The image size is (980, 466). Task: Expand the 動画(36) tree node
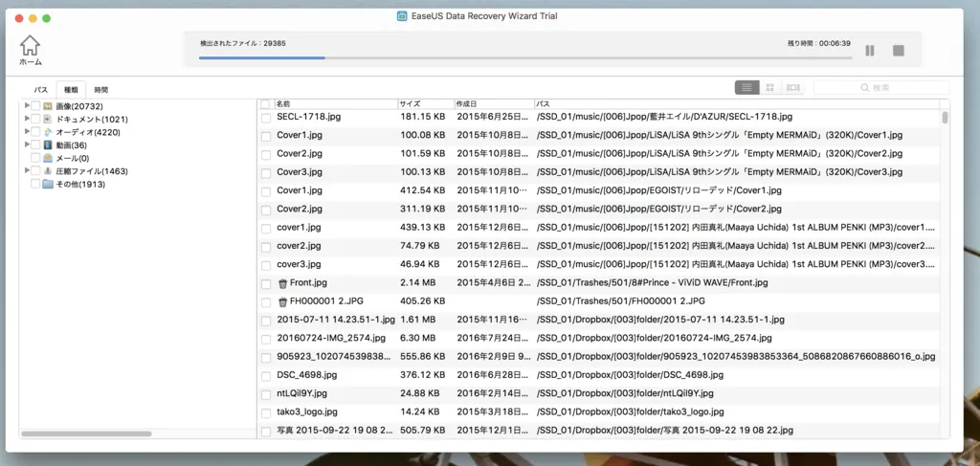click(x=27, y=144)
